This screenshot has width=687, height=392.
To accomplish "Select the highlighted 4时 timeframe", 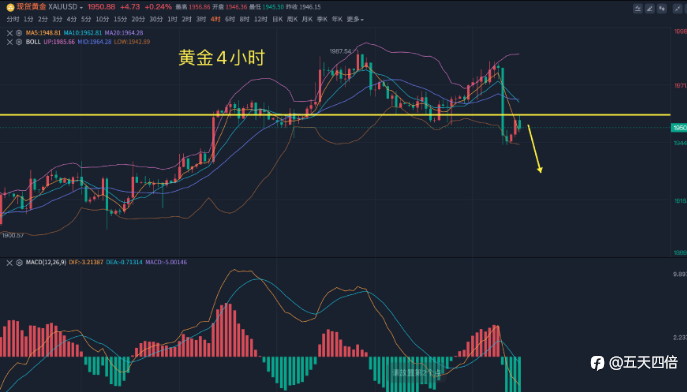I will coord(216,19).
